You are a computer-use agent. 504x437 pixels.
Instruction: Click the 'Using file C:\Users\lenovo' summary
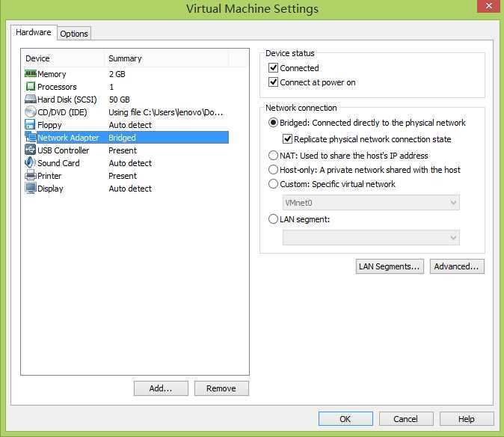(x=166, y=112)
